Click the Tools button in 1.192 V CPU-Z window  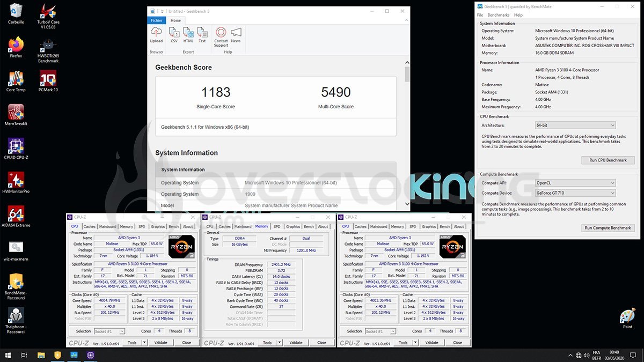[402, 343]
